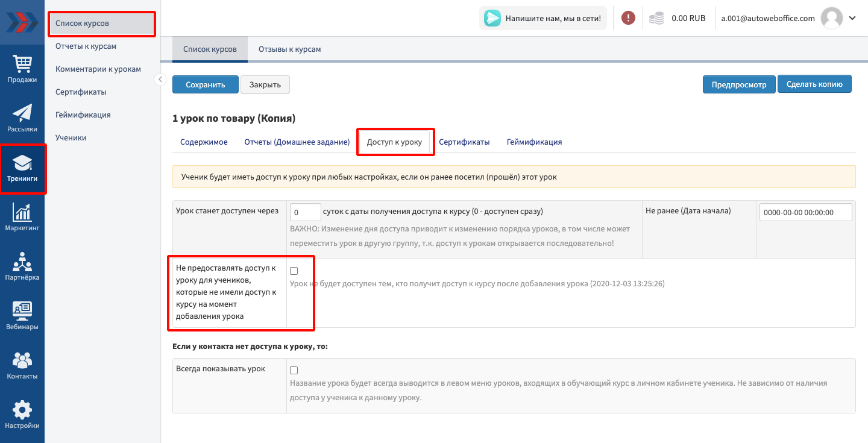
Task: Click the Сохранить button
Action: point(205,85)
